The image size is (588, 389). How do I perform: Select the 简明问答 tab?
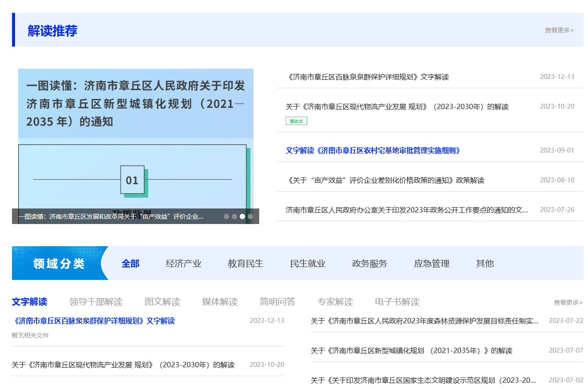pyautogui.click(x=277, y=302)
